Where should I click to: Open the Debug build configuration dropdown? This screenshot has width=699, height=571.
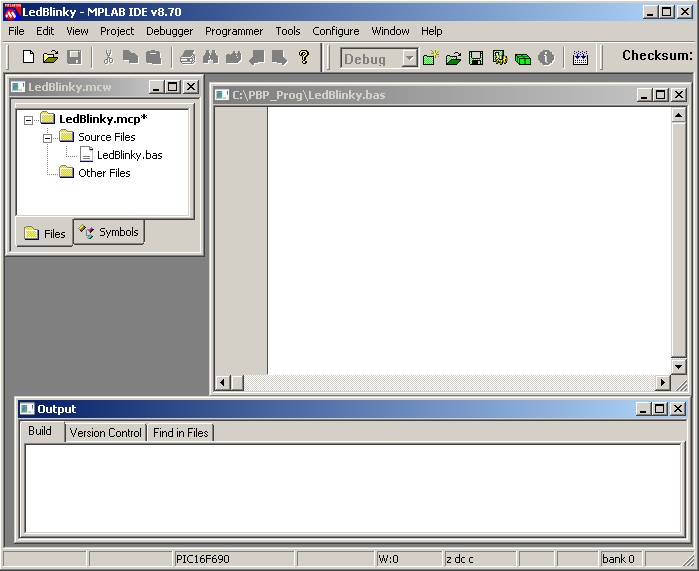pyautogui.click(x=409, y=58)
